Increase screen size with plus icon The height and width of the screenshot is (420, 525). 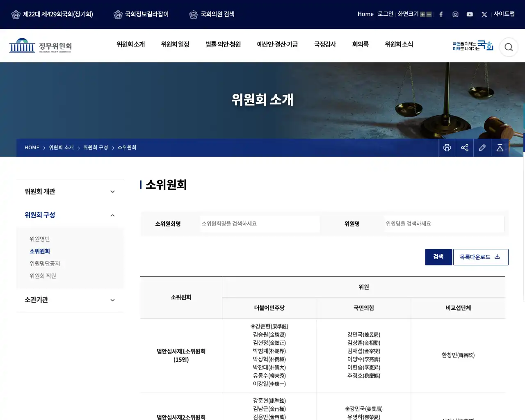422,14
